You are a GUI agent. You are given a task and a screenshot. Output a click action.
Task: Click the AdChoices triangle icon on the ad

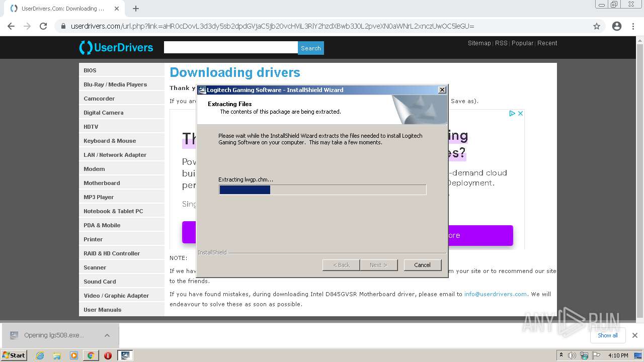point(512,113)
